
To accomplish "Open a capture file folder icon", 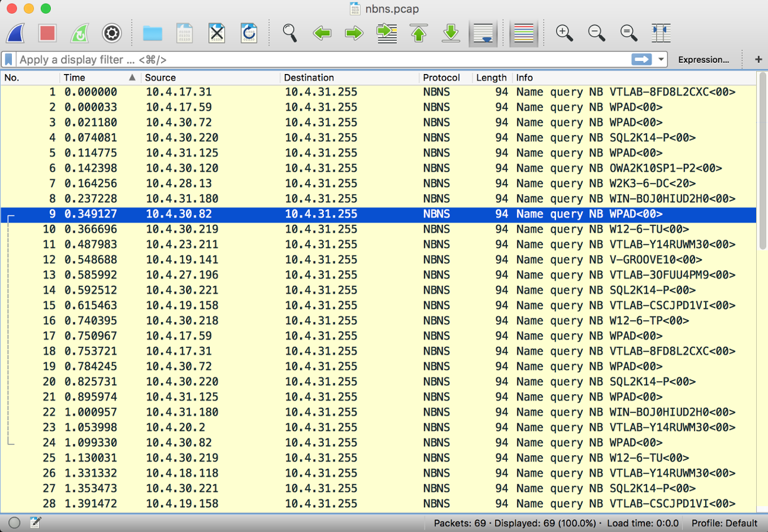I will (x=153, y=33).
